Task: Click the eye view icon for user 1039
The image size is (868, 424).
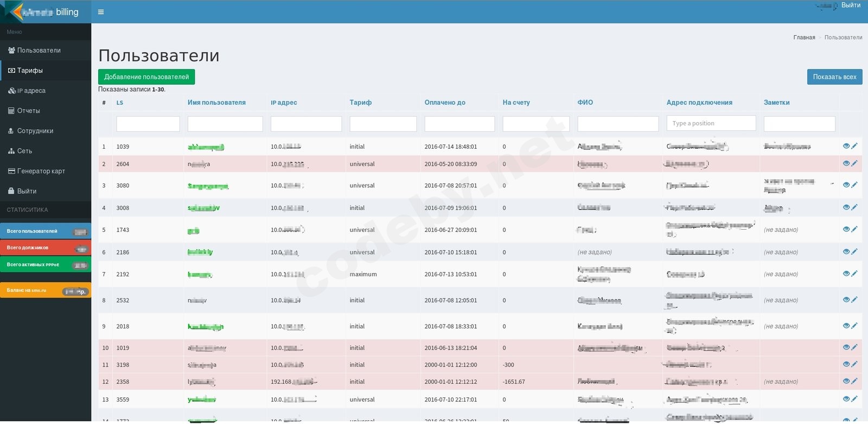Action: [x=846, y=146]
